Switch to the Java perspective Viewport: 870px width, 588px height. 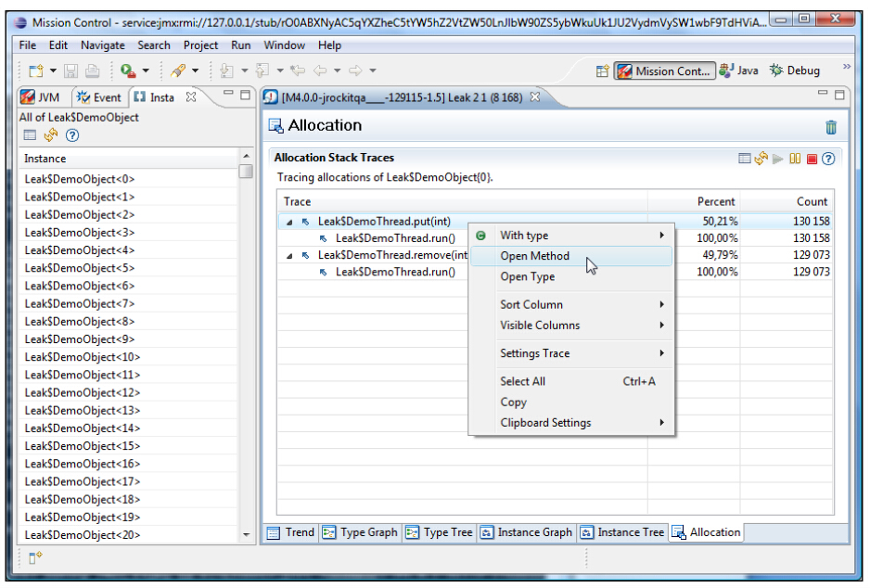point(738,70)
